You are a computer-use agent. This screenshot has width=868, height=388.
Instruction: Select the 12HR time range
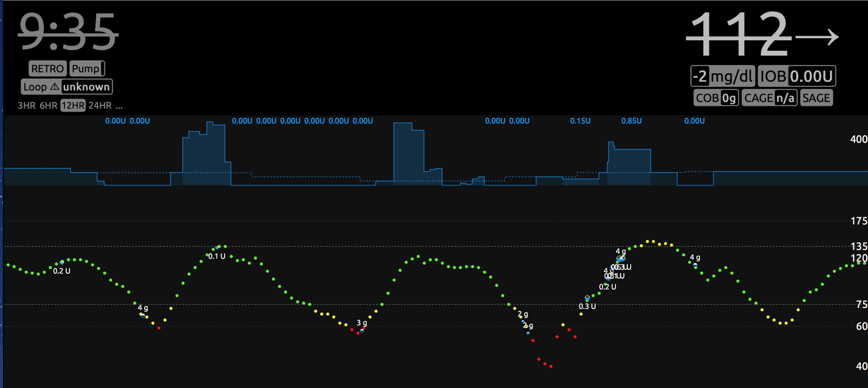pyautogui.click(x=73, y=105)
